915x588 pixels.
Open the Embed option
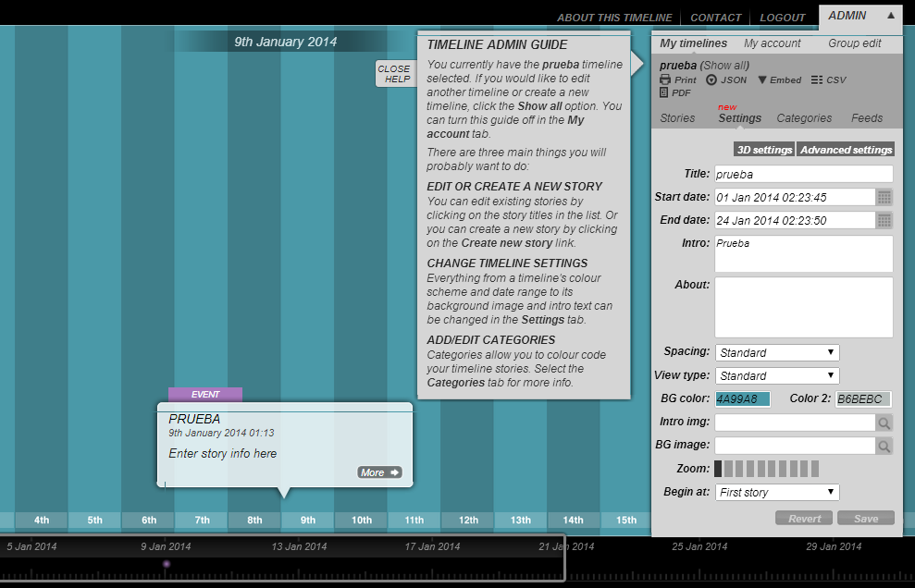coord(779,80)
